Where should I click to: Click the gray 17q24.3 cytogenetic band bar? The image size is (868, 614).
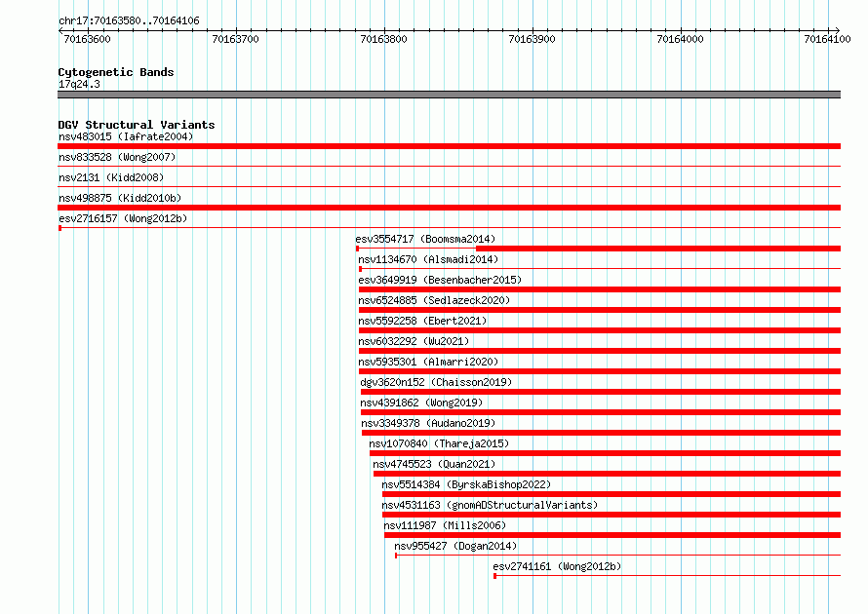pos(449,95)
